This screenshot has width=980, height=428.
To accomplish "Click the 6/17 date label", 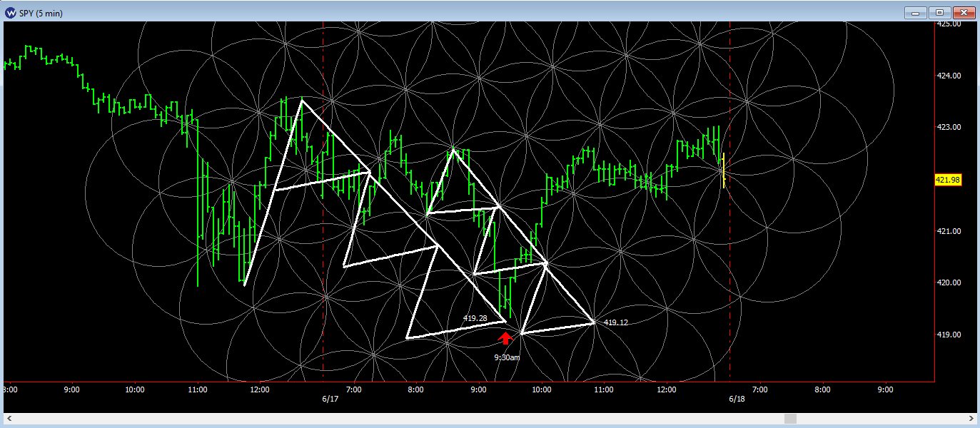I will (330, 399).
